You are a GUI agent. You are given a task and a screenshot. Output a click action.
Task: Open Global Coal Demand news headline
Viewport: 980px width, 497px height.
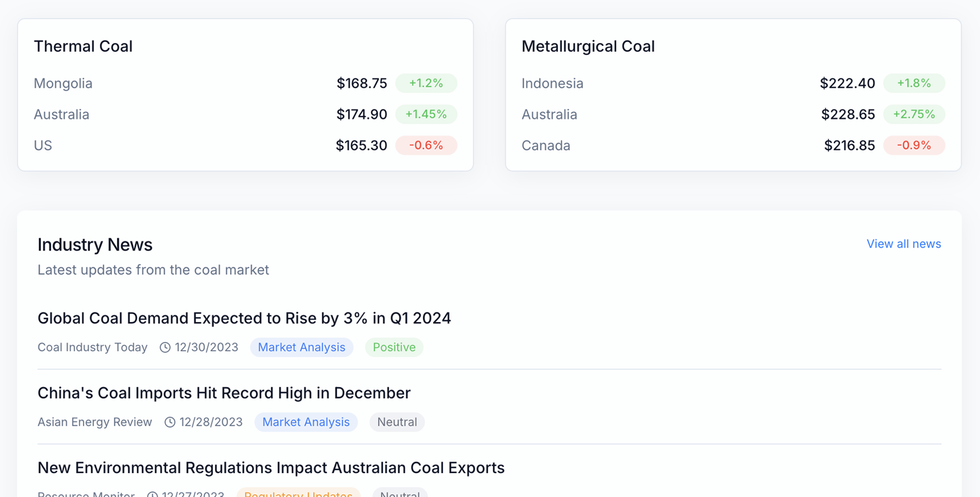[244, 318]
